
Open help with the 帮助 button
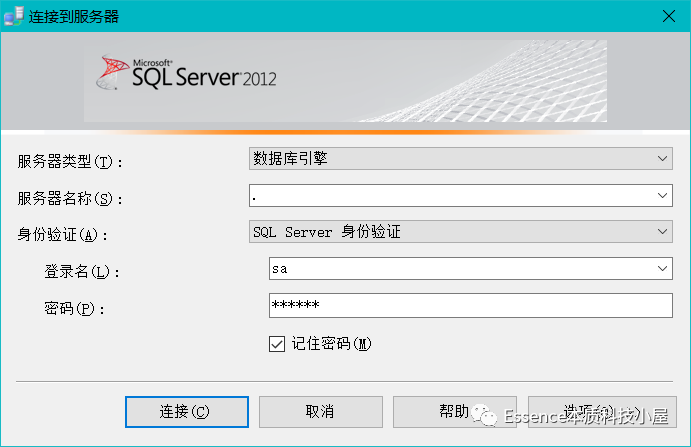click(454, 411)
